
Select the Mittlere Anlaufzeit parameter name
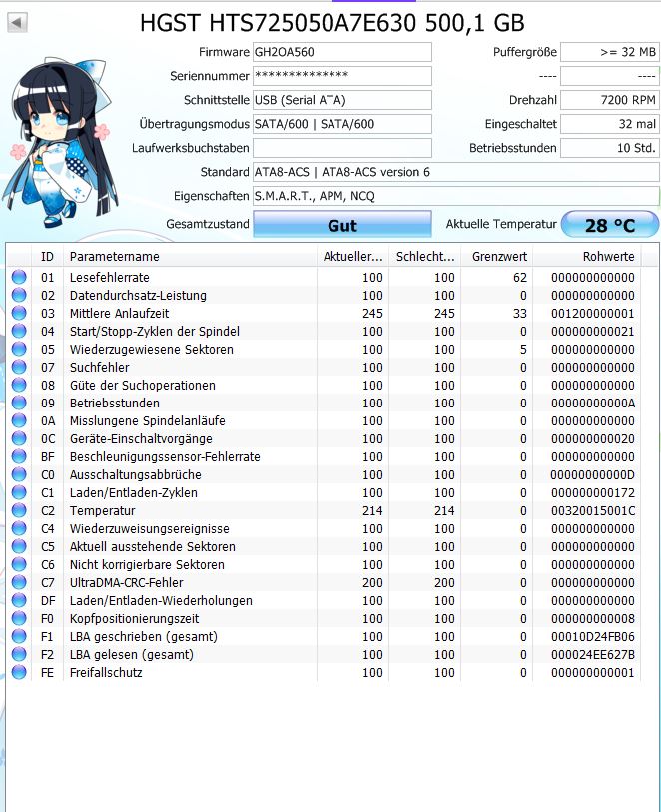click(119, 314)
